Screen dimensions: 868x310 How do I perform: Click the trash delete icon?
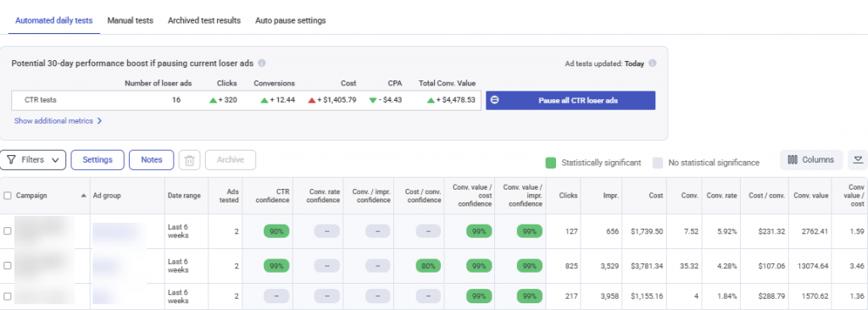[x=189, y=161]
